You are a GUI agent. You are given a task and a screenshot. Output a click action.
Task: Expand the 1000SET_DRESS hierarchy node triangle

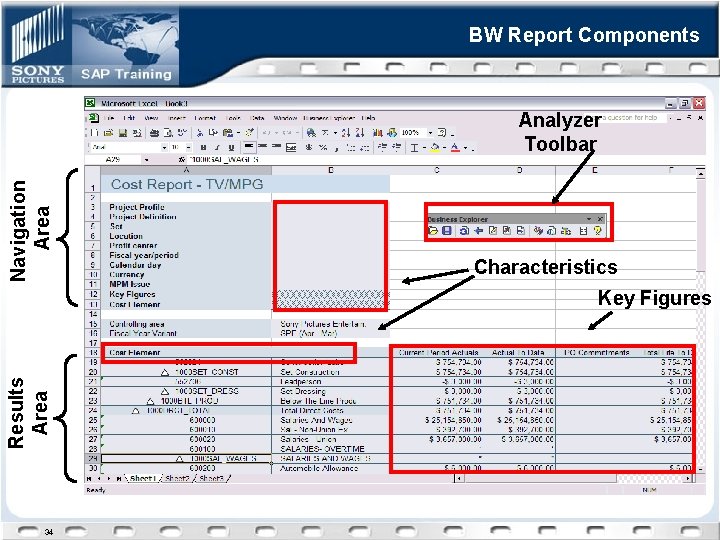(x=165, y=392)
